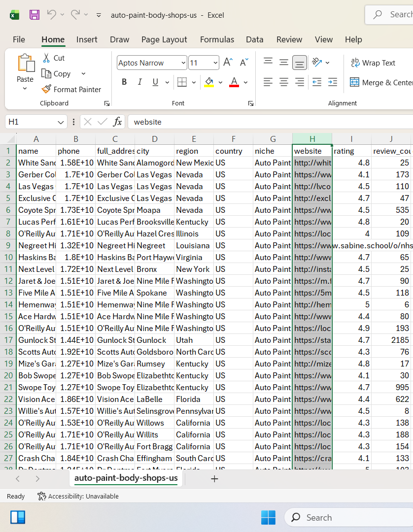Select column I header
This screenshot has width=413, height=532.
point(351,139)
